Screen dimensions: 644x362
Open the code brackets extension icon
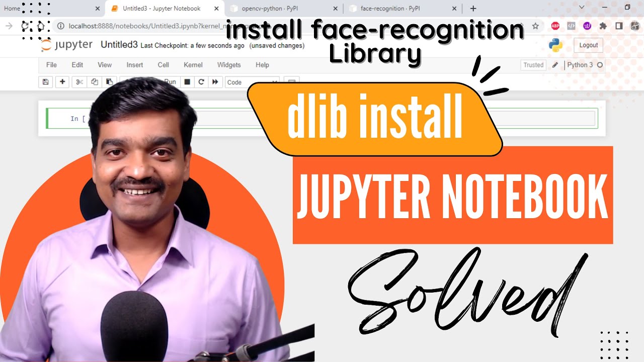click(x=571, y=26)
